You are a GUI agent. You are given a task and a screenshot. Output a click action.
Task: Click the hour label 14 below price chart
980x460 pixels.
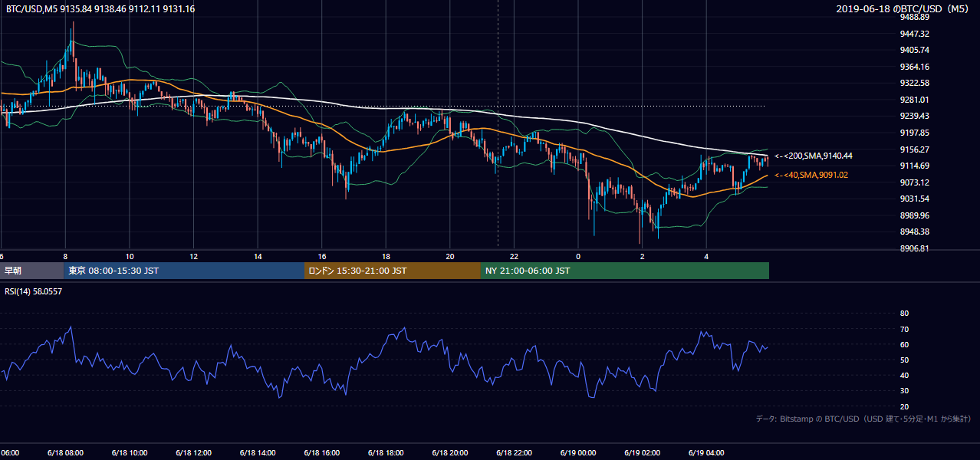click(x=258, y=256)
